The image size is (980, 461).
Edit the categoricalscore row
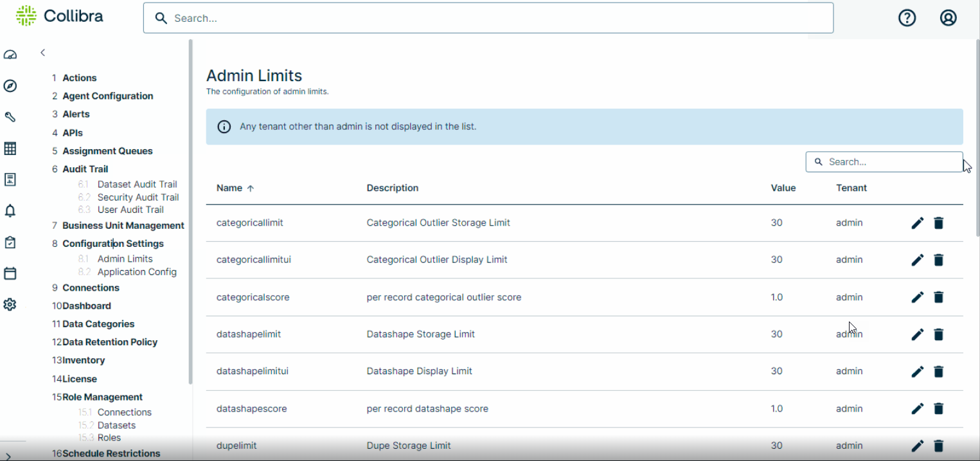(x=918, y=297)
